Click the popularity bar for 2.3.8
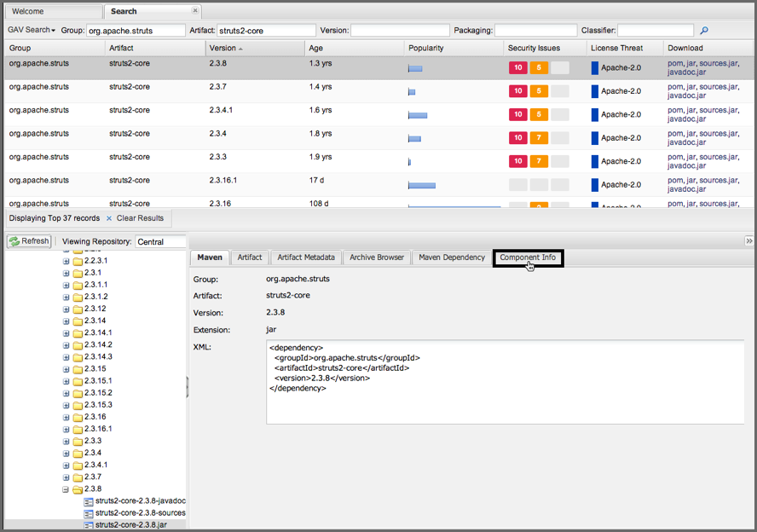The image size is (757, 532). (x=415, y=68)
